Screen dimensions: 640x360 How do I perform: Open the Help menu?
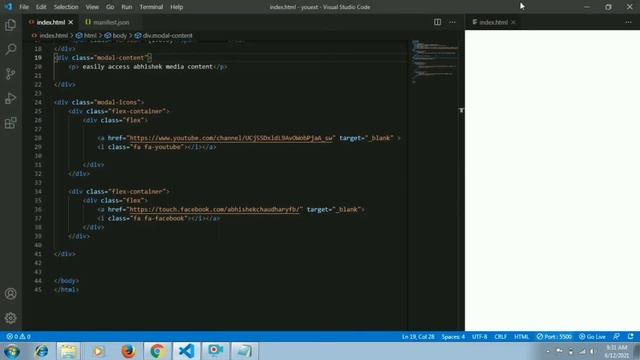point(176,7)
